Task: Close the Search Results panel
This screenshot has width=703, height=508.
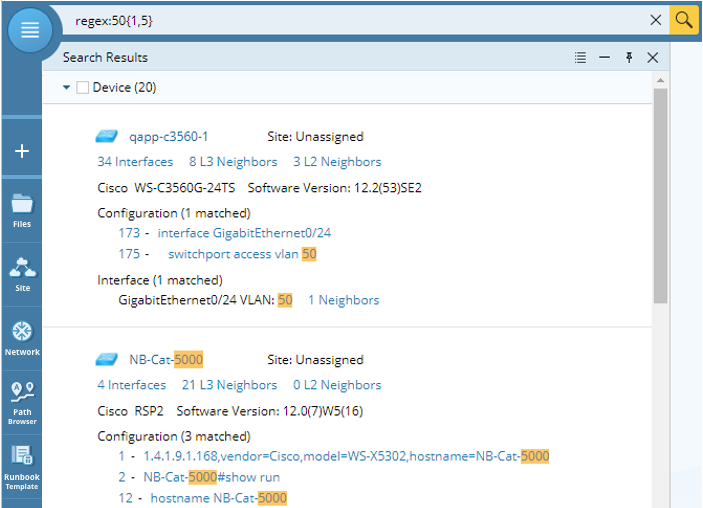Action: pos(653,57)
